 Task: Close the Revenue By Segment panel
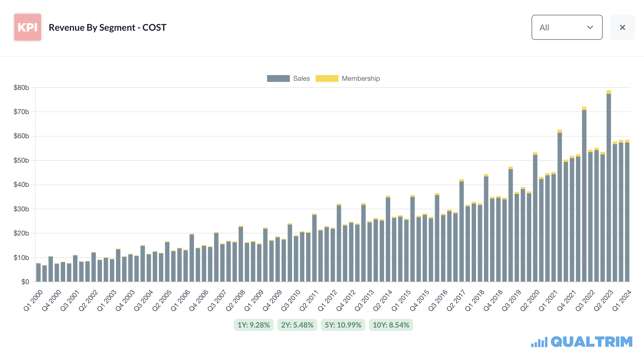point(622,27)
